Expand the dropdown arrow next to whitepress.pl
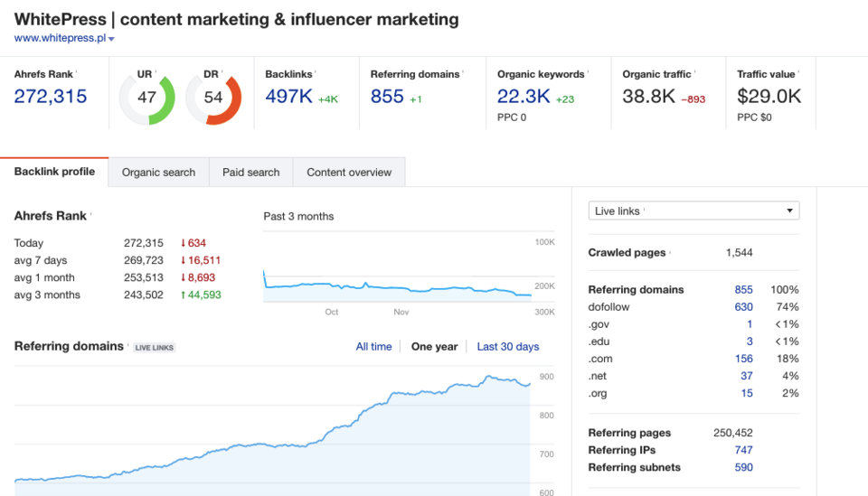868x496 pixels. pyautogui.click(x=111, y=39)
